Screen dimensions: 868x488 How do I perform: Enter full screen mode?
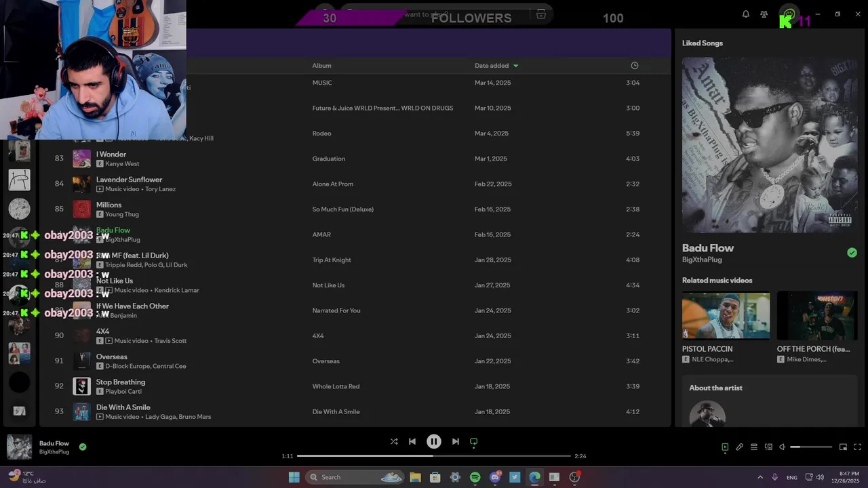click(x=858, y=447)
